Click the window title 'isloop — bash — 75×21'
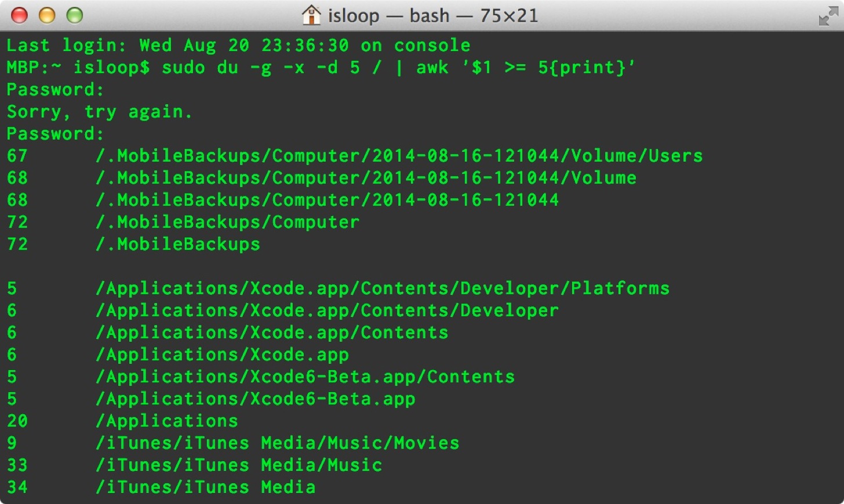Screen dimensions: 844x504 click(x=433, y=16)
